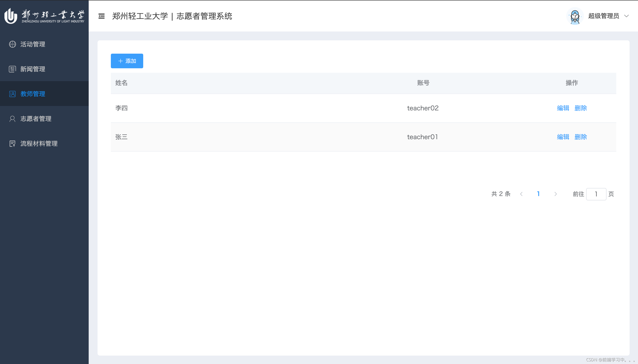Expand the 超级管理员 dropdown arrow
The image size is (638, 364).
click(626, 16)
